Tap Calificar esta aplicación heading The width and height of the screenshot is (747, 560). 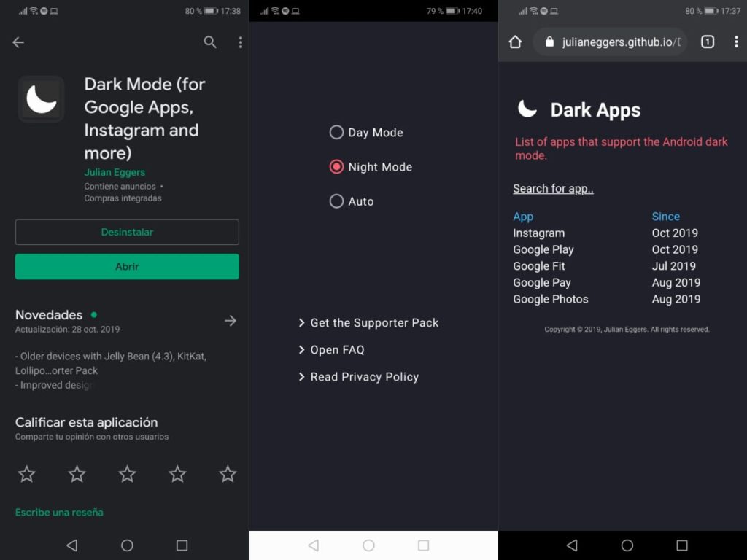click(86, 422)
